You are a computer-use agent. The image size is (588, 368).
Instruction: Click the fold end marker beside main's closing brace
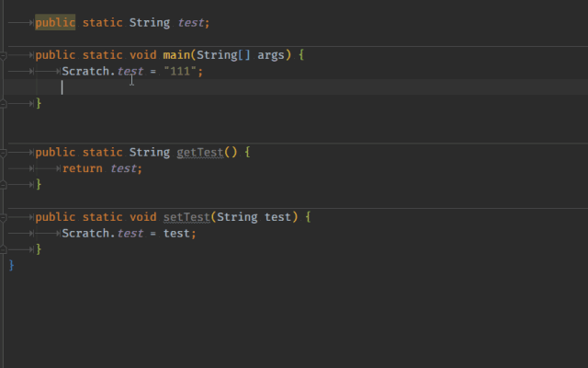click(3, 104)
